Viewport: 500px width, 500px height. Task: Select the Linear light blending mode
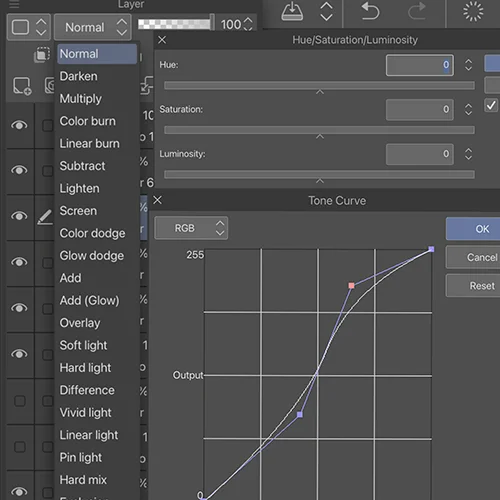tap(97, 435)
